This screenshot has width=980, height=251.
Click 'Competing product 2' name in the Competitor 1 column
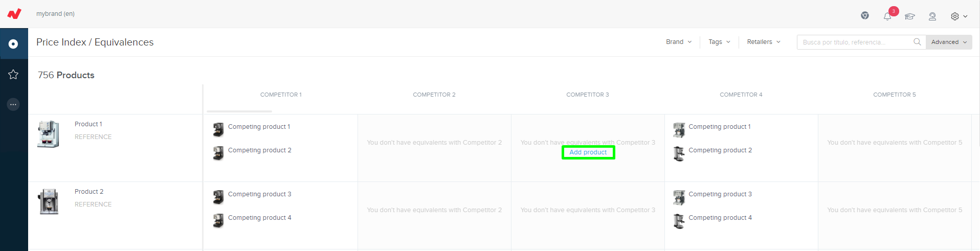click(260, 150)
